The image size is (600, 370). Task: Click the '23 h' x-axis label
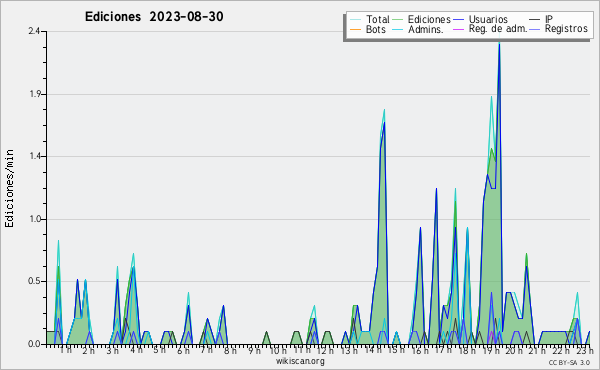[585, 350]
